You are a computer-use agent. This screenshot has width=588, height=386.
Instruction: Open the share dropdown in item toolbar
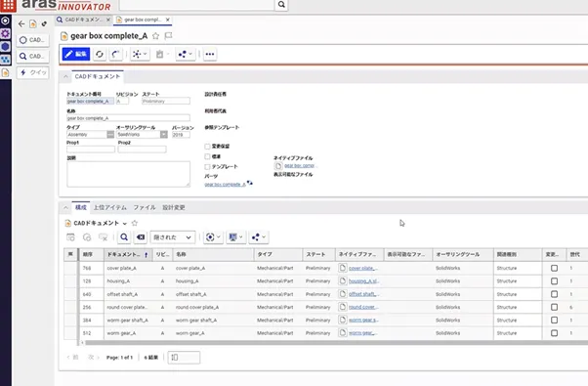tap(186, 54)
